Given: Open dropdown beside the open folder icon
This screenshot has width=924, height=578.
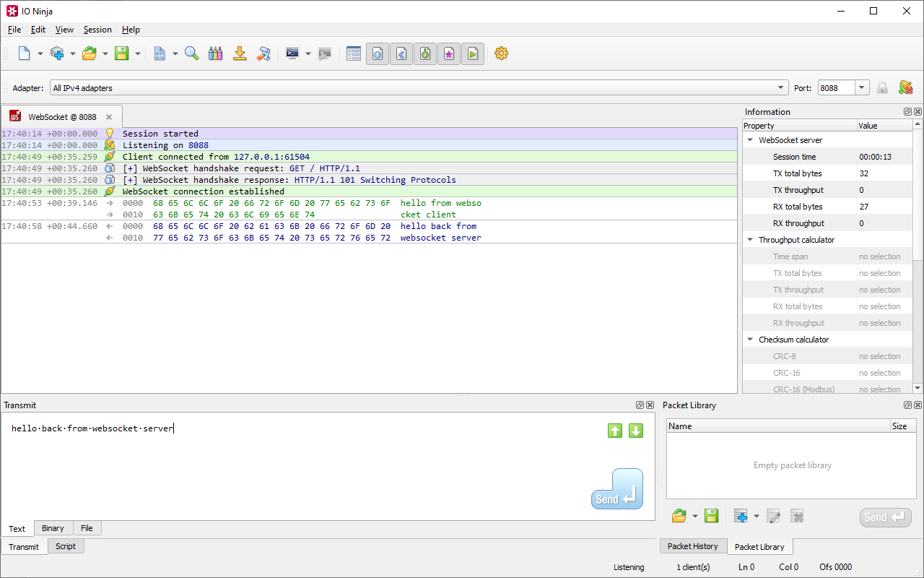Looking at the screenshot, I should tap(105, 53).
